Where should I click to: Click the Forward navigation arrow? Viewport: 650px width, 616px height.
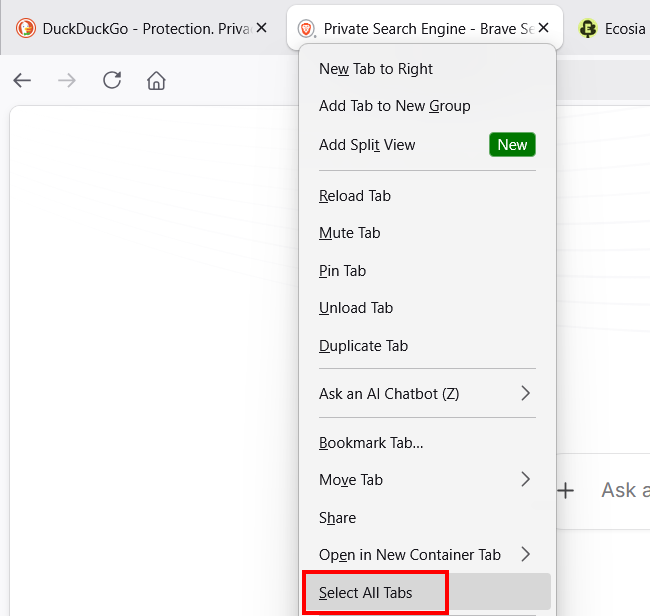coord(67,80)
